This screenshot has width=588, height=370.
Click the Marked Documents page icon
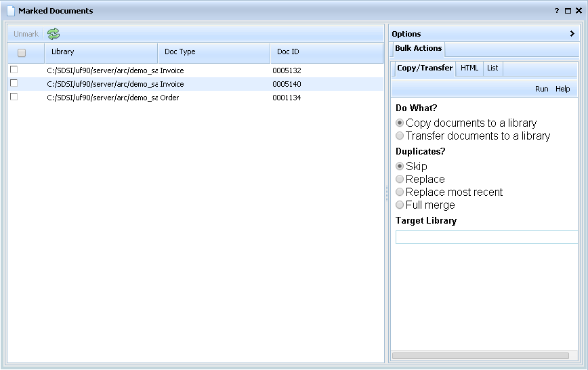coord(11,11)
